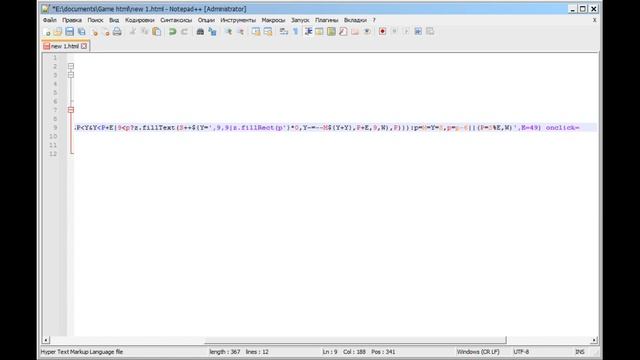Viewport: 640px width, 360px height.
Task: Open the Вид menu
Action: [x=114, y=20]
